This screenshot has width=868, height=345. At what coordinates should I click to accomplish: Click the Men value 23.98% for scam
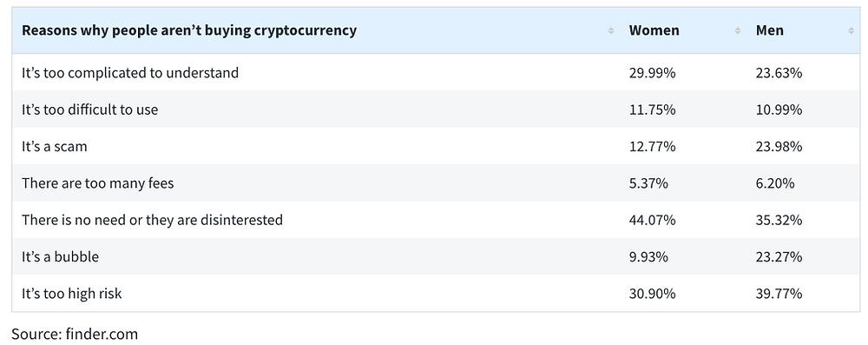(779, 147)
